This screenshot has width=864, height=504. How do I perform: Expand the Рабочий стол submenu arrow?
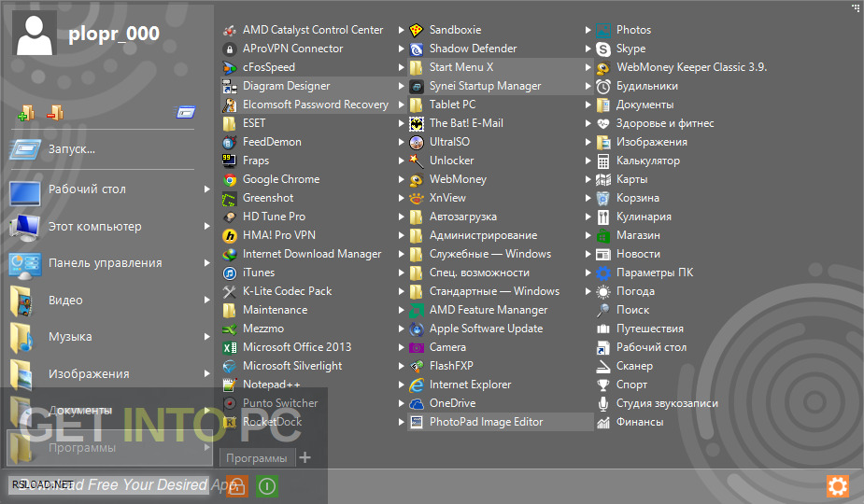[x=207, y=189]
